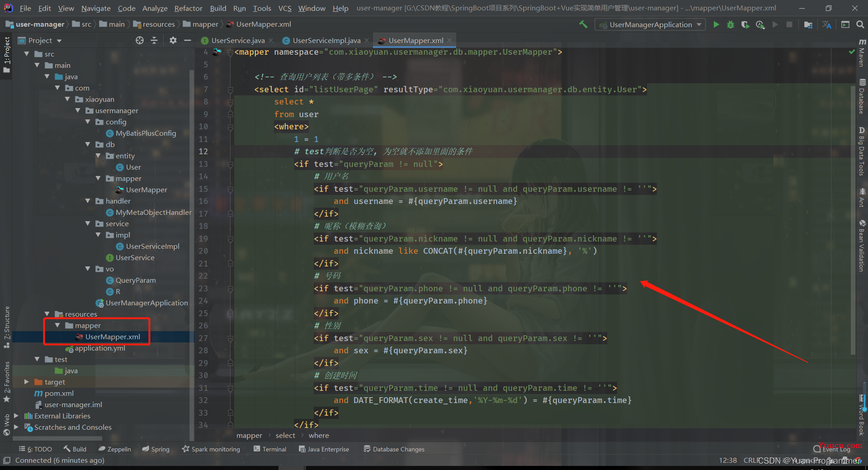Screen dimensions: 868x470
Task: Open the Structure tool window
Action: click(6, 327)
